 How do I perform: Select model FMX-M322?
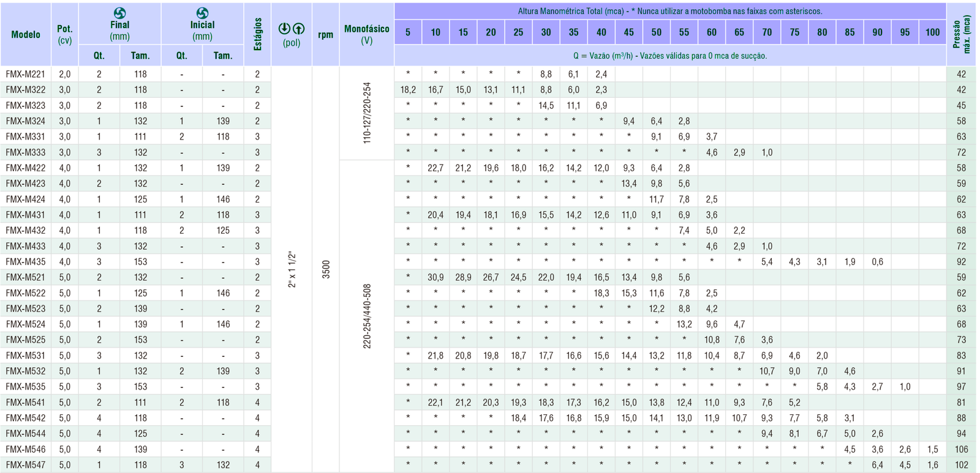(x=26, y=90)
